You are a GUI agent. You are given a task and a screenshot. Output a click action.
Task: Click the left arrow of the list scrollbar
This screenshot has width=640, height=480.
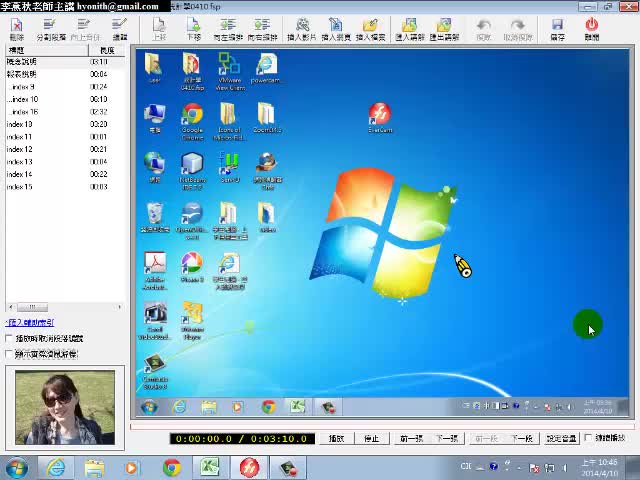click(11, 307)
